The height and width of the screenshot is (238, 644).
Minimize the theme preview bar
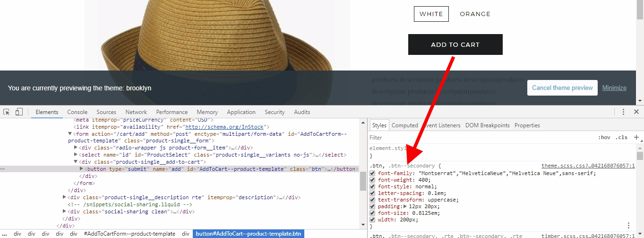tap(614, 88)
